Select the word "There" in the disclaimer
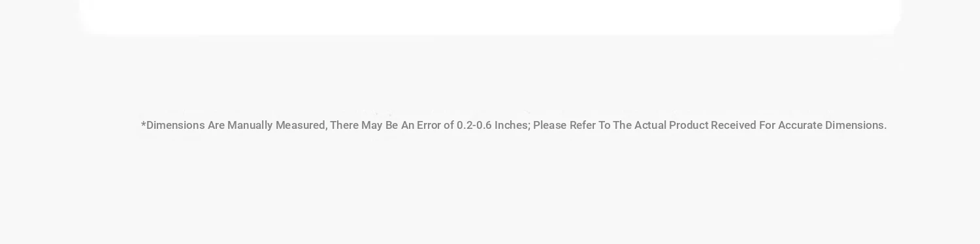The width and height of the screenshot is (980, 244). [x=344, y=125]
